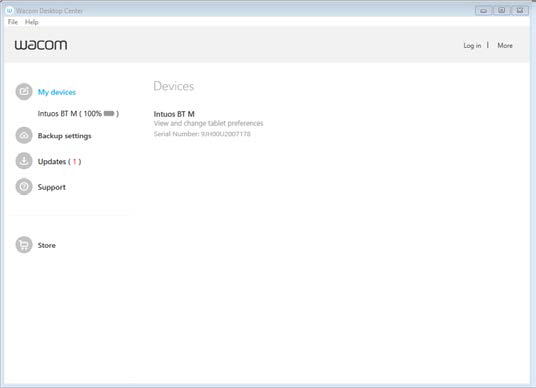Open the Support section label
This screenshot has height=388, width=536.
52,187
